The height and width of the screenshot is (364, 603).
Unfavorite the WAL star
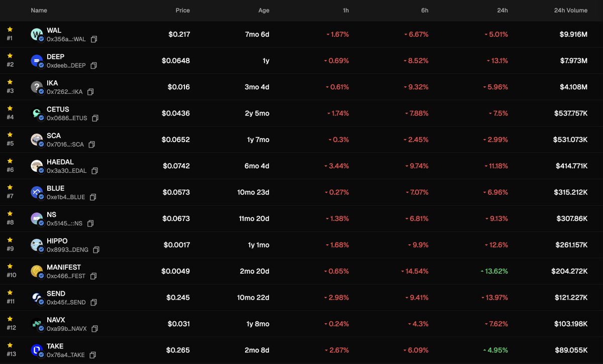pos(10,30)
